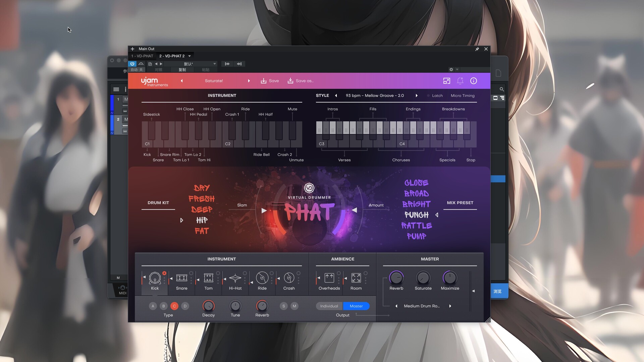644x362 pixels.
Task: Click the Medium Drum Ro... preset name
Action: pyautogui.click(x=422, y=306)
